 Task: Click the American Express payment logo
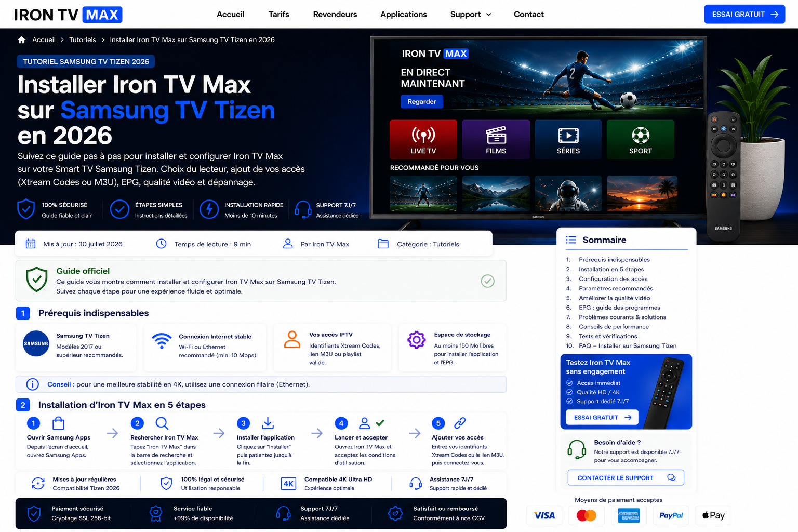[629, 515]
